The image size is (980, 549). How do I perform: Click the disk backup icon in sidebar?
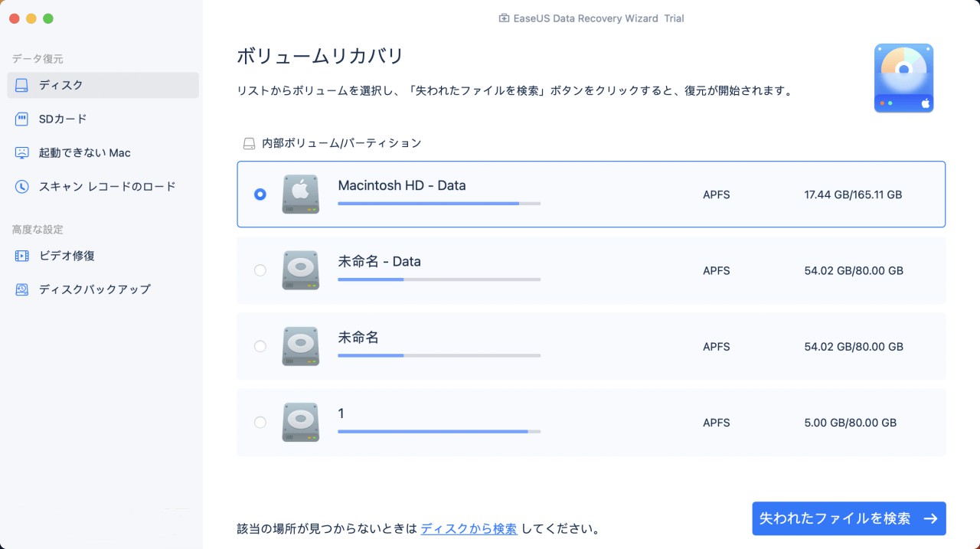click(22, 289)
